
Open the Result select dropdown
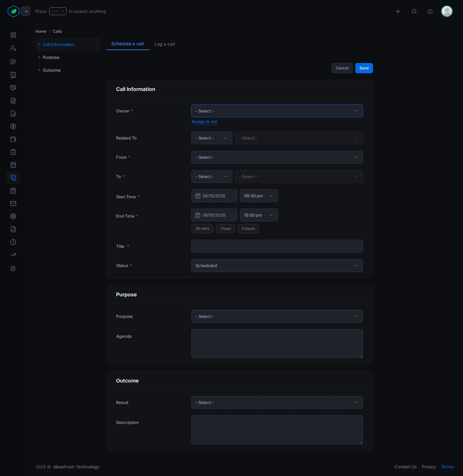pyautogui.click(x=277, y=402)
